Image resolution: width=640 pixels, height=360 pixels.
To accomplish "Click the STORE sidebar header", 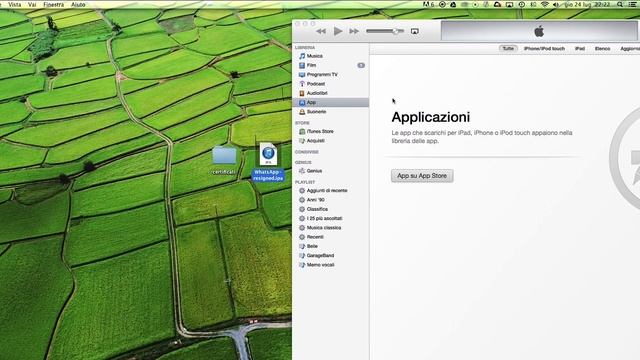I will [302, 123].
